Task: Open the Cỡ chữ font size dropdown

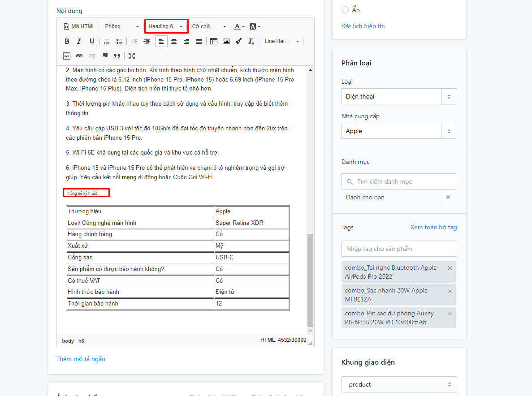Action: coord(209,26)
